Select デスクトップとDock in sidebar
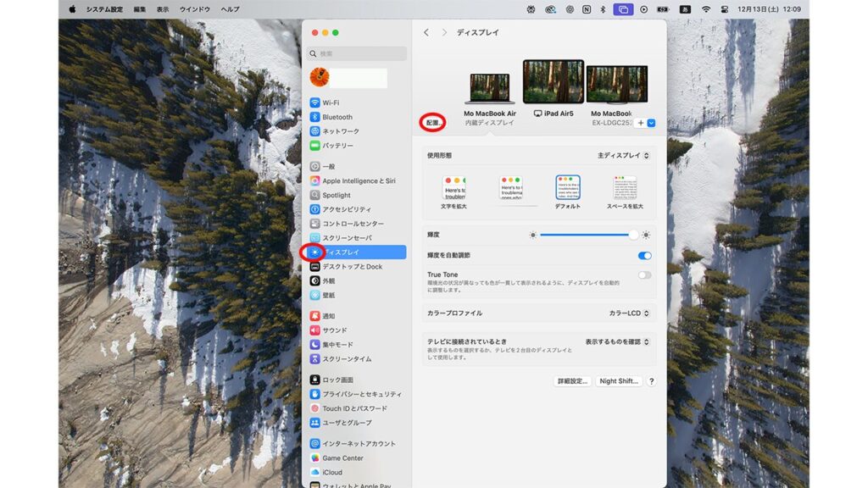Screen dimensions: 868x488 click(x=352, y=267)
